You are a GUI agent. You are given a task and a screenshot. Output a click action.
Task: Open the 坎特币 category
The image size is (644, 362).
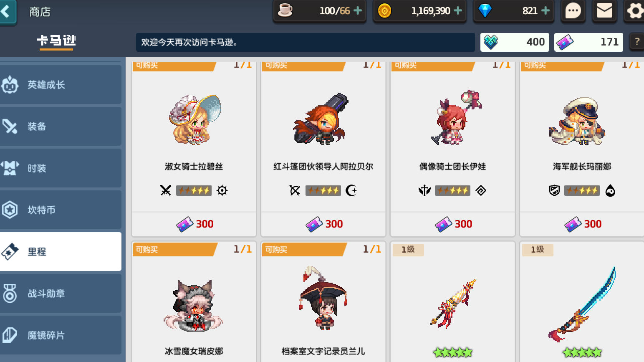(61, 210)
